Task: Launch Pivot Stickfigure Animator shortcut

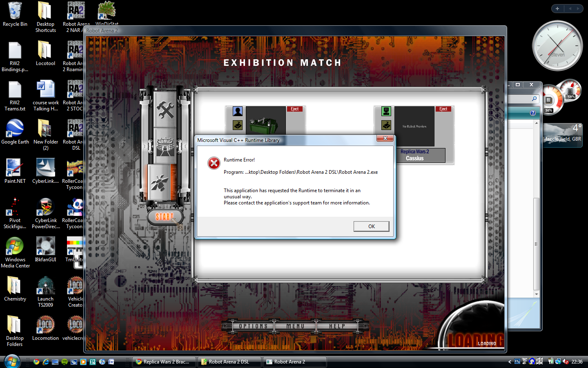Action: [15, 213]
